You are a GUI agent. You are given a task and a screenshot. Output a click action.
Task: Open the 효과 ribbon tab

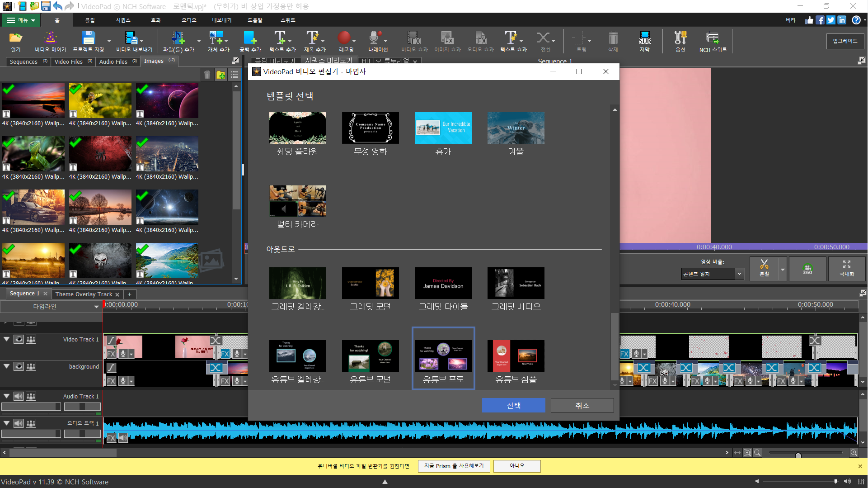(x=156, y=20)
